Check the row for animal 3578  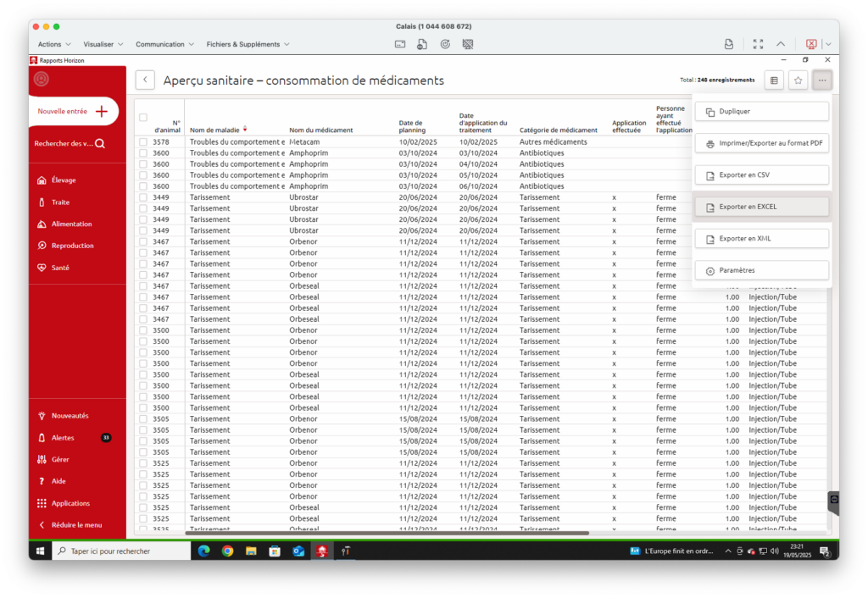tap(143, 142)
